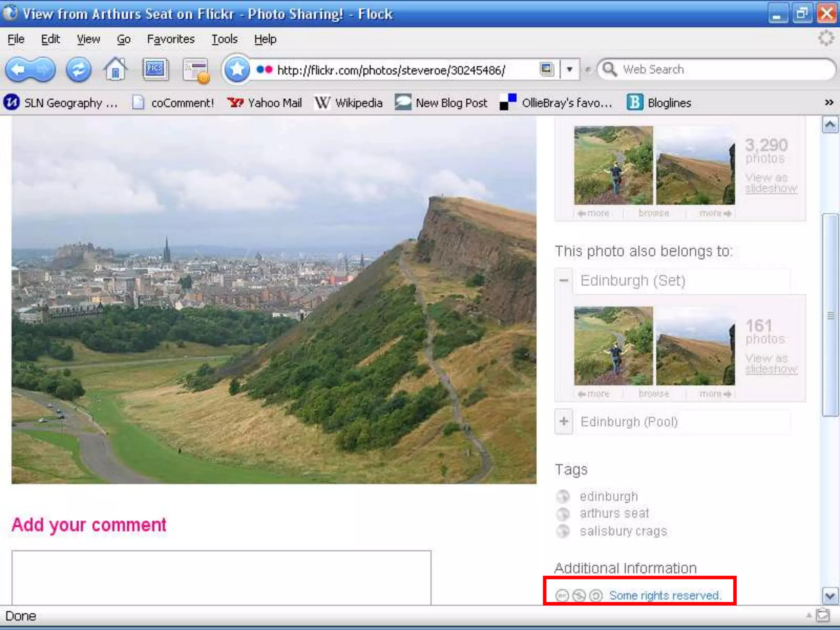
Task: Open the Tools menu
Action: [224, 39]
